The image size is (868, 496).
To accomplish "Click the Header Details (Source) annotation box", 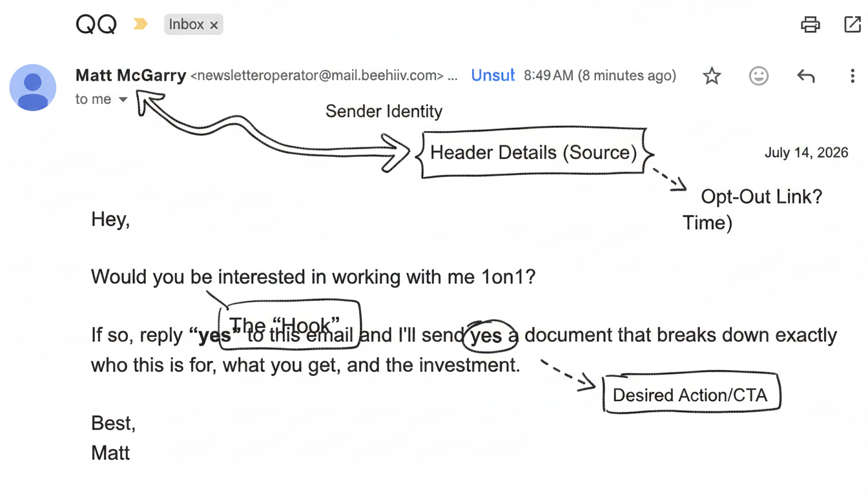I will tap(533, 153).
